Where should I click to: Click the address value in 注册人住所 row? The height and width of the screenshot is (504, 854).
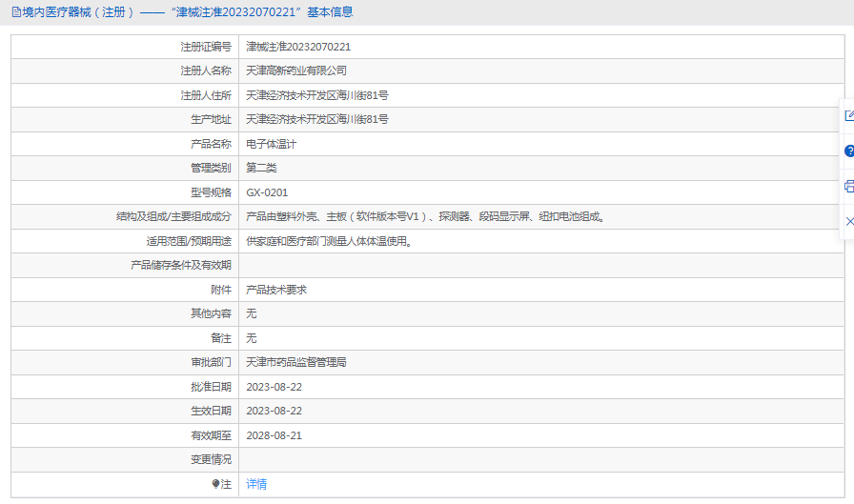pyautogui.click(x=317, y=95)
